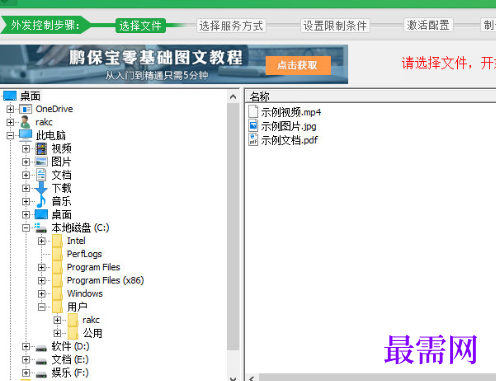Select the 下载 tree label
Viewport: 496px width, 381px height.
[61, 188]
